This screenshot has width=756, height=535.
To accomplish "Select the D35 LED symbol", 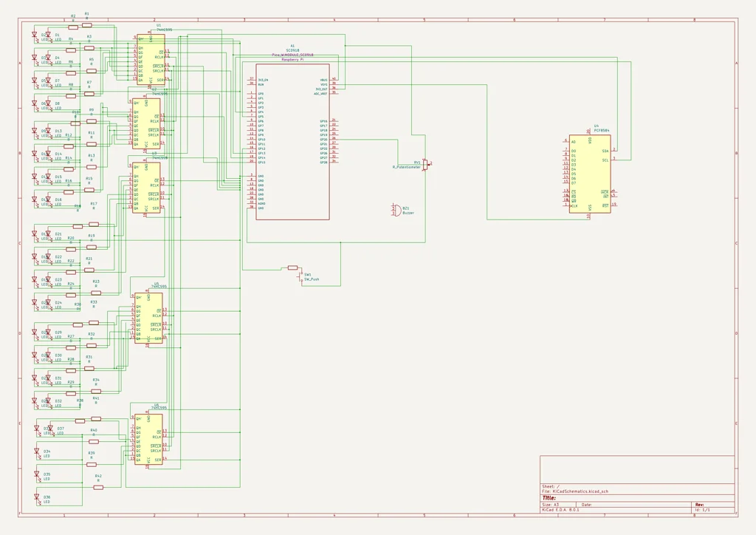I will [x=37, y=475].
